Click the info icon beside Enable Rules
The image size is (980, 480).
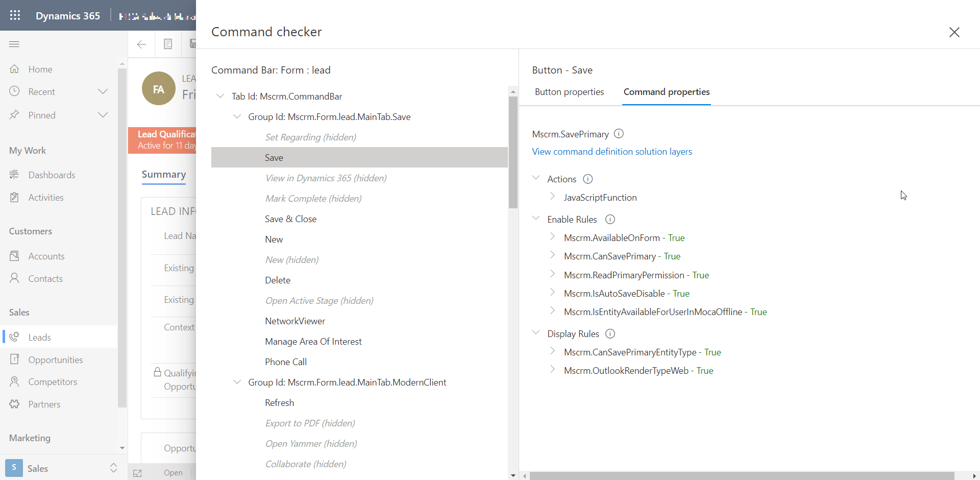(610, 219)
